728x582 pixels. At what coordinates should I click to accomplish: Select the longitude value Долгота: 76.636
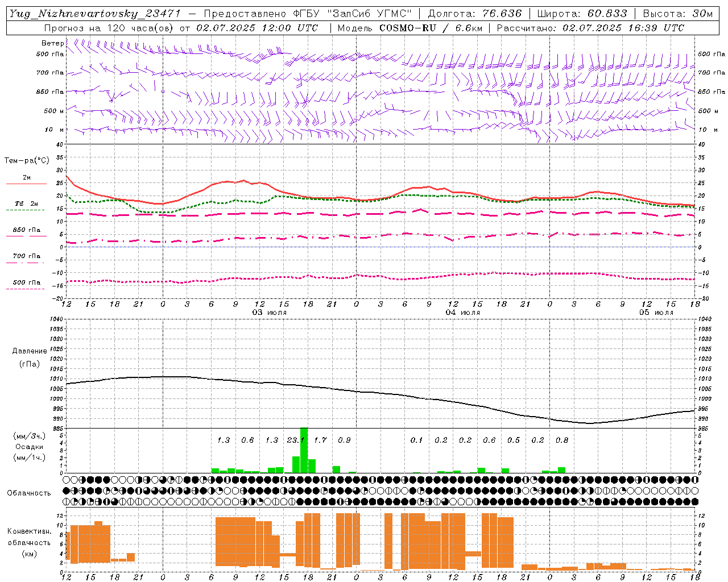(x=475, y=14)
